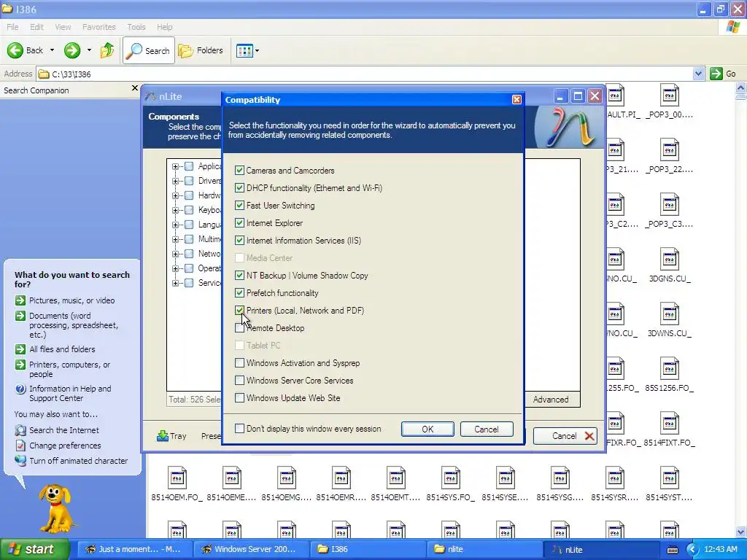Open the View menu

click(x=63, y=27)
